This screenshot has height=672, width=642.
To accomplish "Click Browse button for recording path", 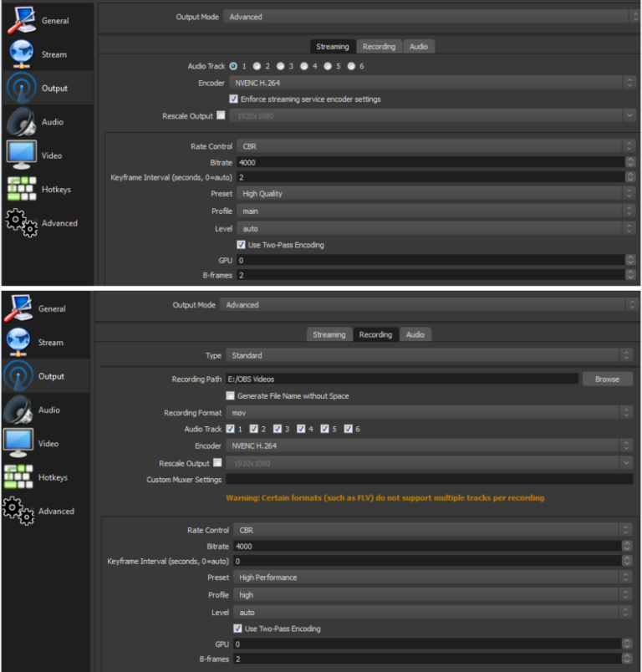I will pyautogui.click(x=607, y=379).
